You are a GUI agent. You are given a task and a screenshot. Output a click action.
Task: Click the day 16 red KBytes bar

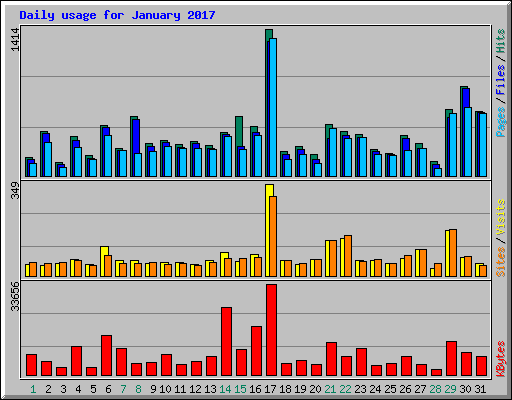(256, 351)
